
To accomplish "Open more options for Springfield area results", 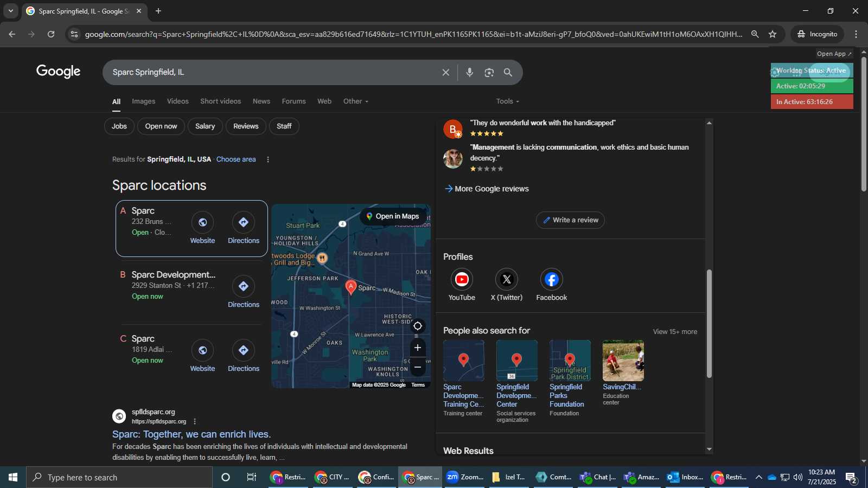I will (268, 159).
